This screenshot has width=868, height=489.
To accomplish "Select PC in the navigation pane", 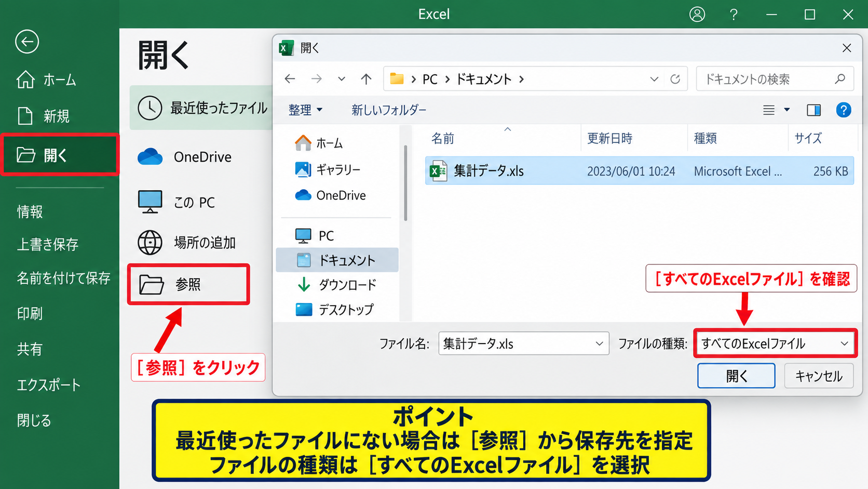I will [314, 235].
